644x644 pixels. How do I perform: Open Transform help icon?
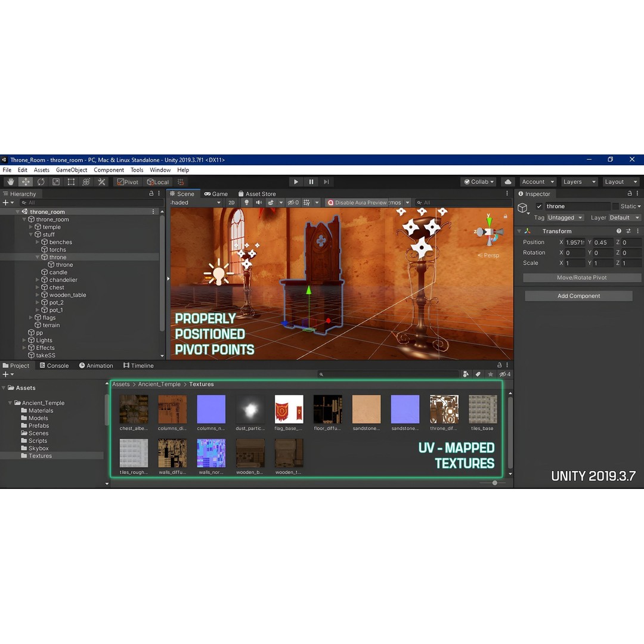[x=618, y=231]
